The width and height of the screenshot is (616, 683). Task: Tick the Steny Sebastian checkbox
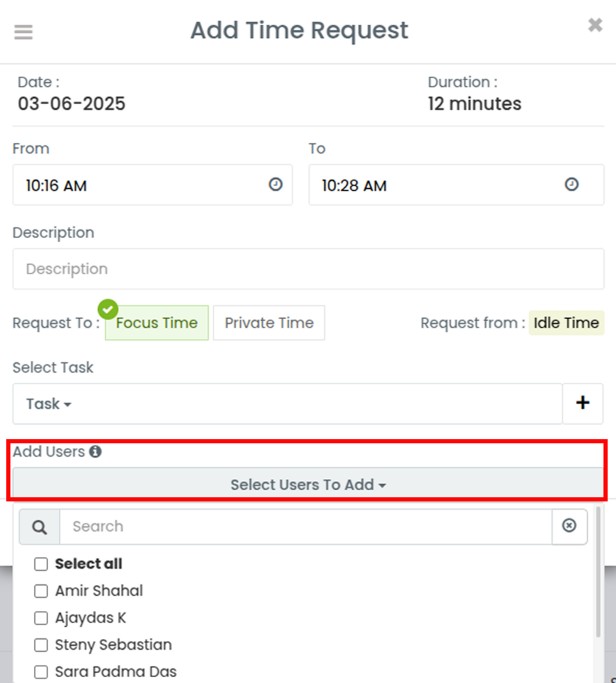(x=41, y=645)
